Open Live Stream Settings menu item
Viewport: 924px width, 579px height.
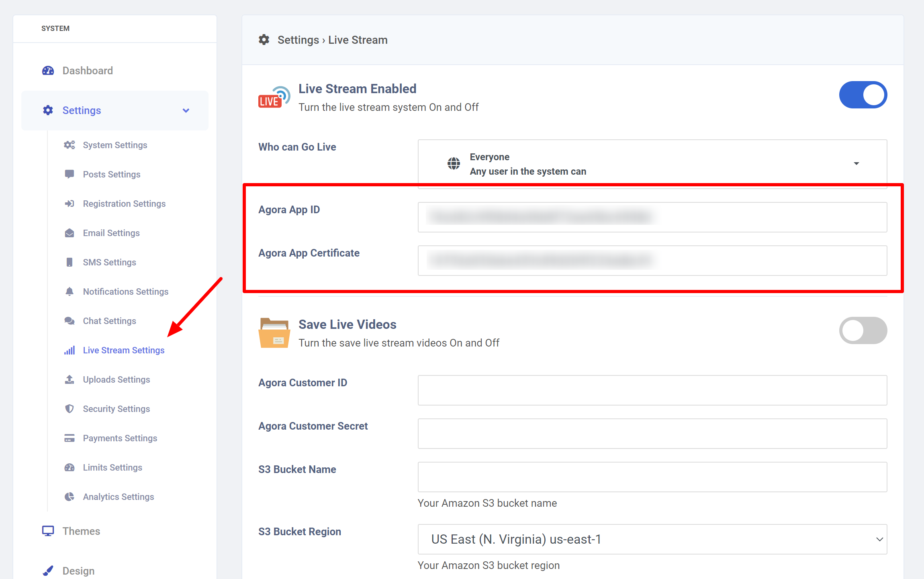pos(123,350)
